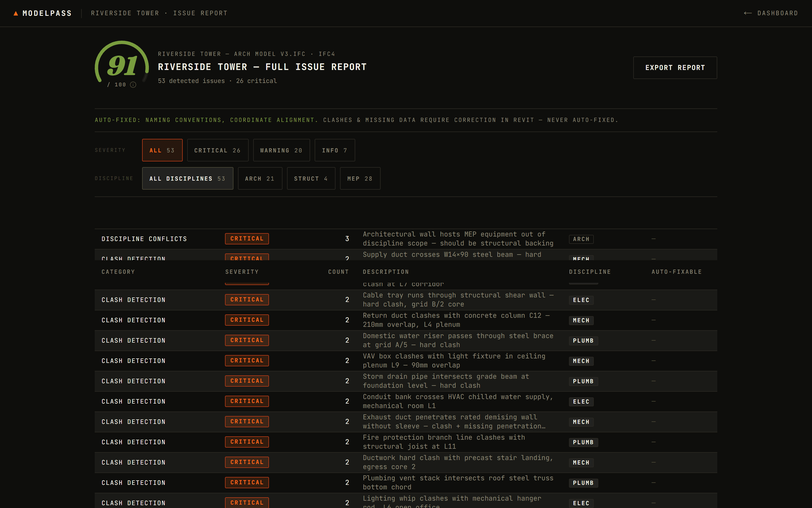Click PLUMB tag on storm drain row
812x508 pixels.
coord(583,381)
